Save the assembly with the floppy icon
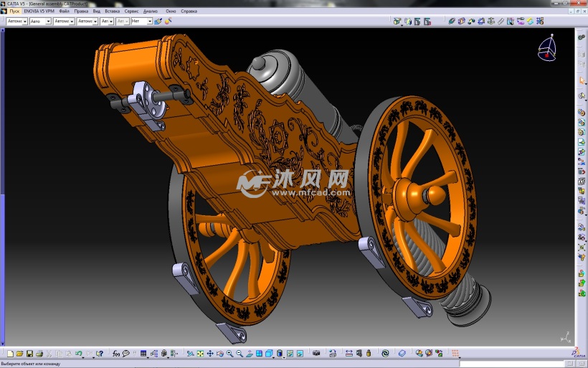The height and width of the screenshot is (368, 588). (x=29, y=354)
